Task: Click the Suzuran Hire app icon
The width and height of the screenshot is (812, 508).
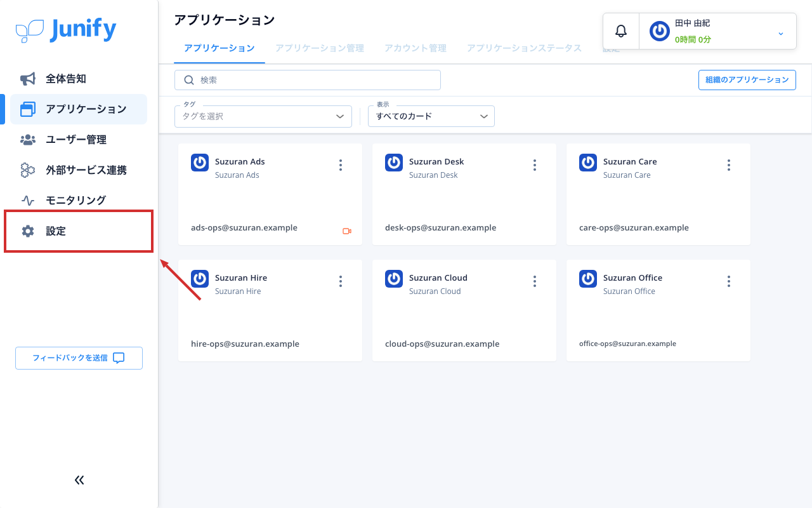Action: [x=200, y=279]
